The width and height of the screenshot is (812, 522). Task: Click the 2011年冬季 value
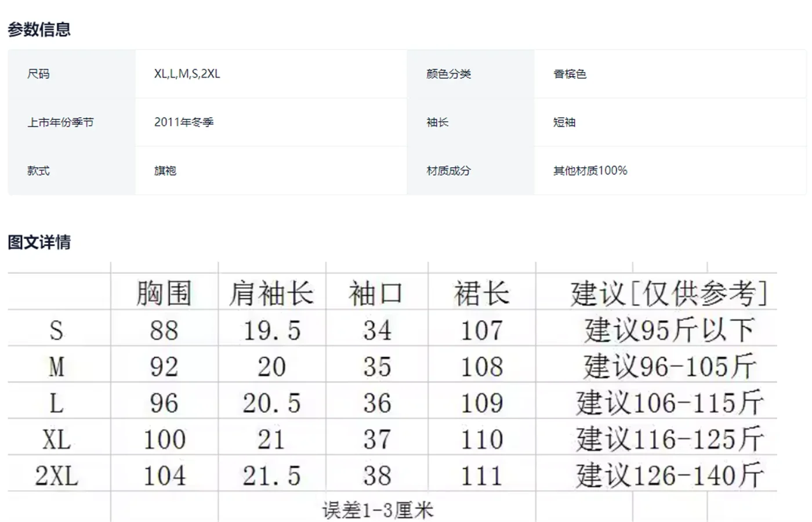click(184, 122)
